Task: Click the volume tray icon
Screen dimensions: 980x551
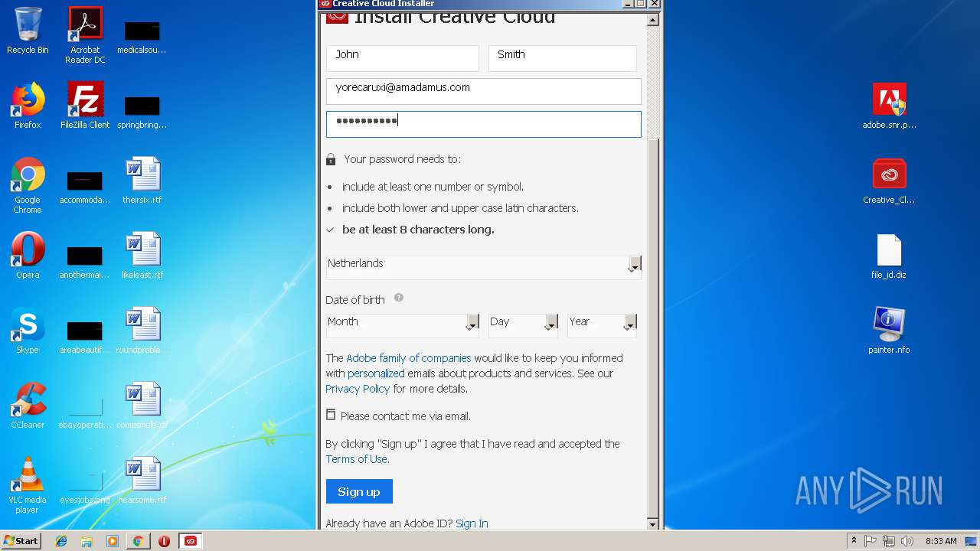Action: [908, 541]
